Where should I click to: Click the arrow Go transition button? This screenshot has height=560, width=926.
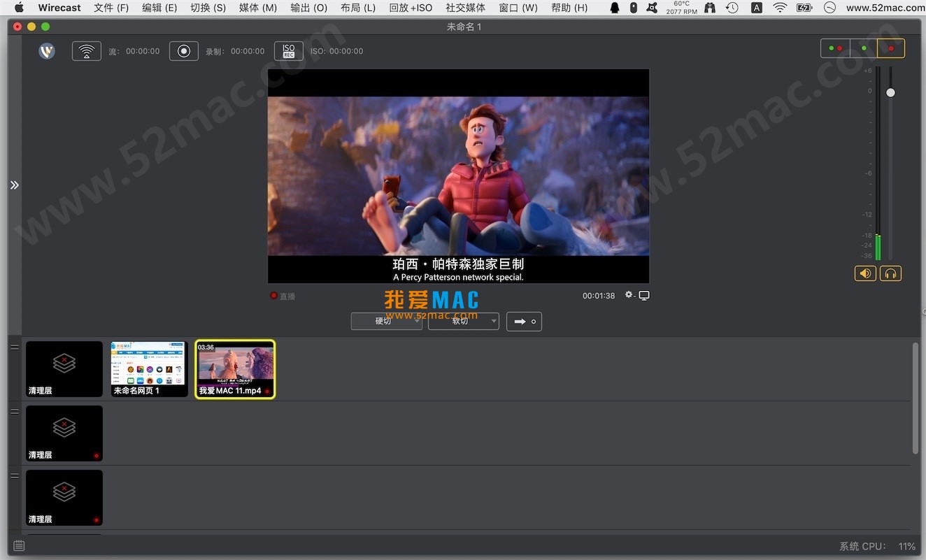[x=524, y=322]
